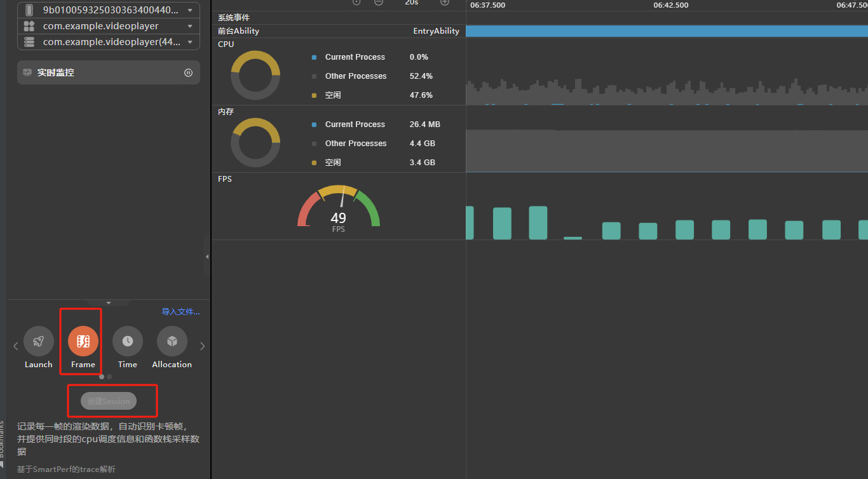The height and width of the screenshot is (479, 868).
Task: Click the device phone icon
Action: pyautogui.click(x=29, y=10)
